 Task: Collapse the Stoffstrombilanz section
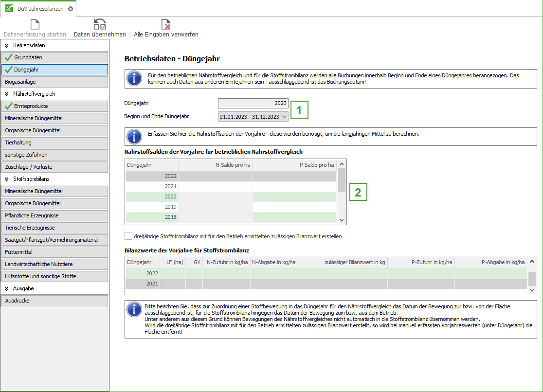coord(7,179)
